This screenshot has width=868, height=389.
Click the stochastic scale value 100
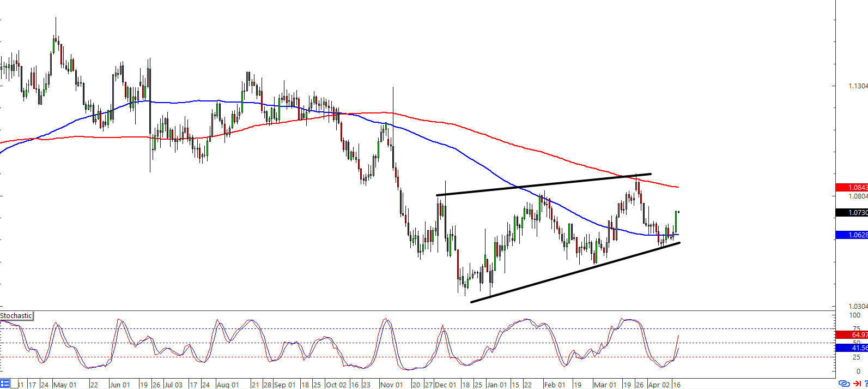855,315
